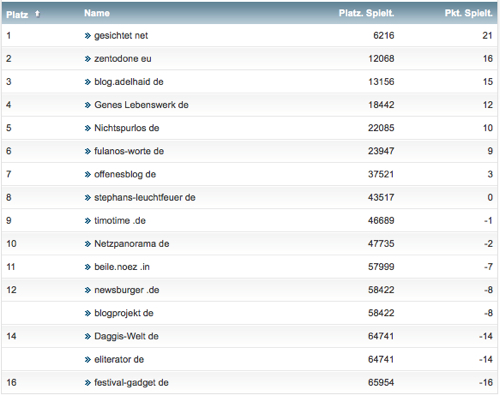Open the eliterator de link
The width and height of the screenshot is (500, 396).
click(x=119, y=359)
